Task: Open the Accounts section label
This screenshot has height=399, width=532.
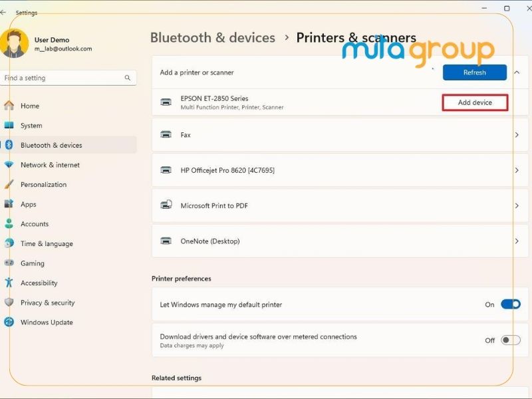Action: pyautogui.click(x=35, y=224)
